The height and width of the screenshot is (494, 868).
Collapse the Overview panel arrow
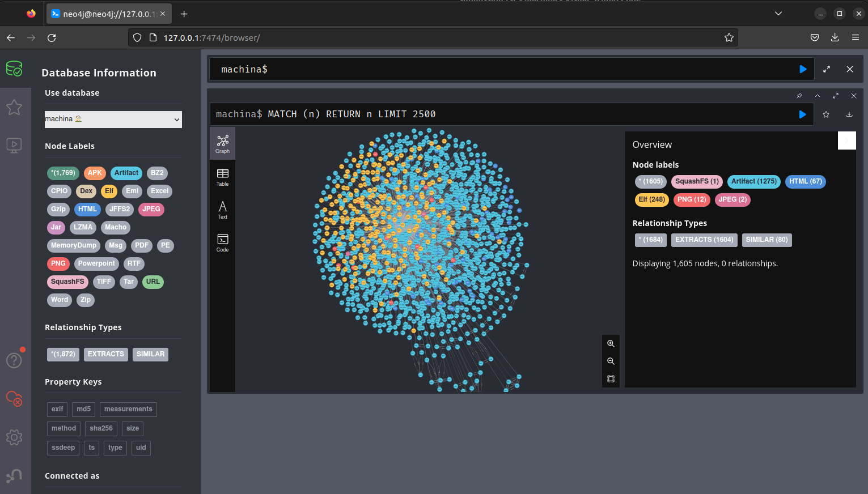(846, 140)
